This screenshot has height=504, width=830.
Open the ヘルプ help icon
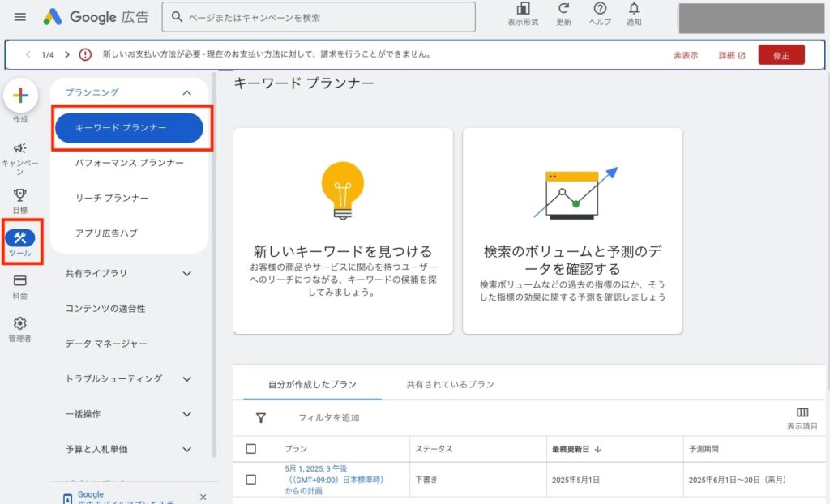tap(600, 10)
